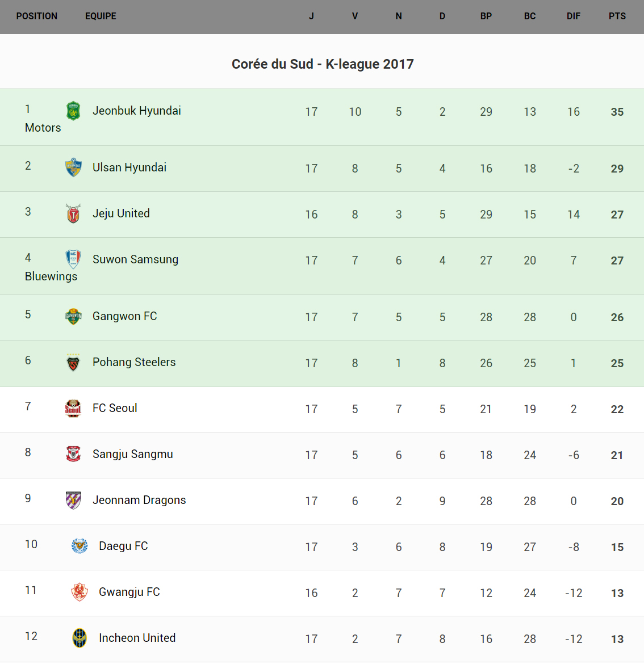Image resolution: width=644 pixels, height=664 pixels.
Task: Click the FC Seoul club crest
Action: click(x=73, y=408)
